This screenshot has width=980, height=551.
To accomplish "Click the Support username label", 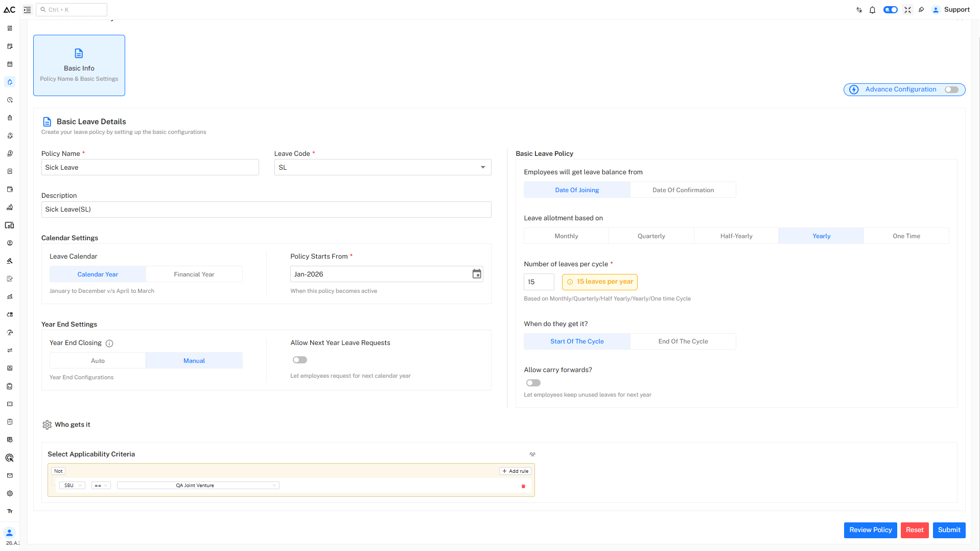I will point(956,10).
